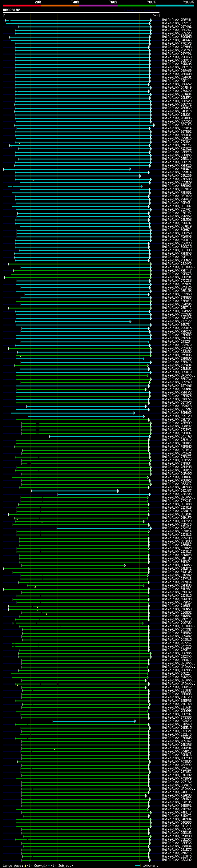Screen dimensions: 197x868
Task: Select the UniRef100_Q7XU04 label
Action: [x=176, y=142]
